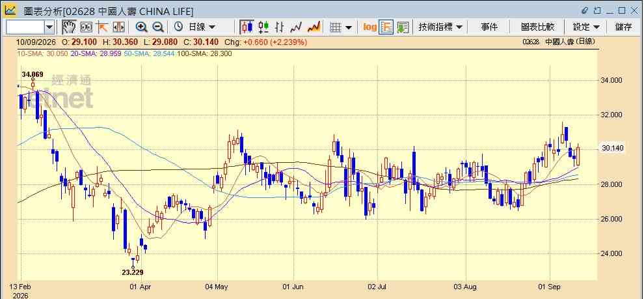
Task: Click the paperclip attach icon in title bar
Action: (585, 10)
